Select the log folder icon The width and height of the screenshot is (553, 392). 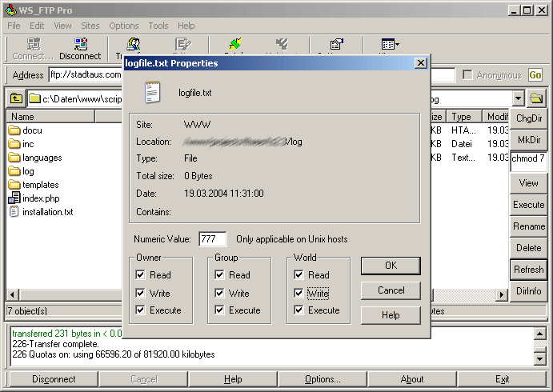click(x=14, y=171)
